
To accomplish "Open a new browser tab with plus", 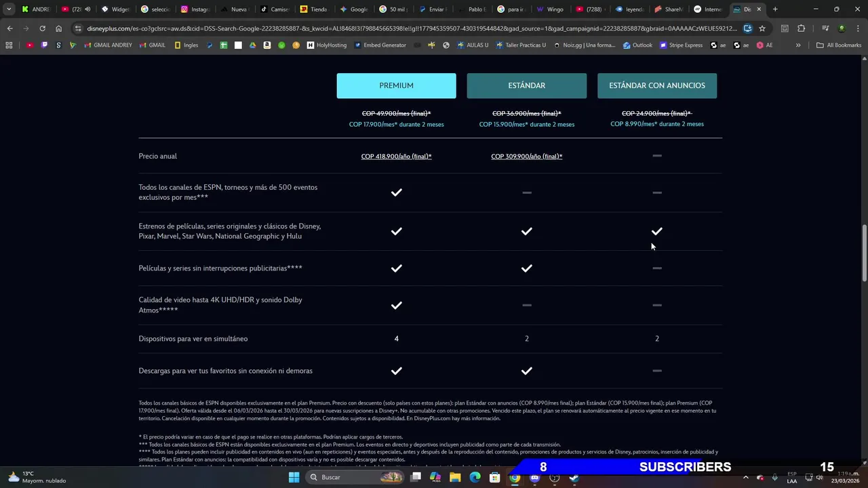I will (x=775, y=9).
